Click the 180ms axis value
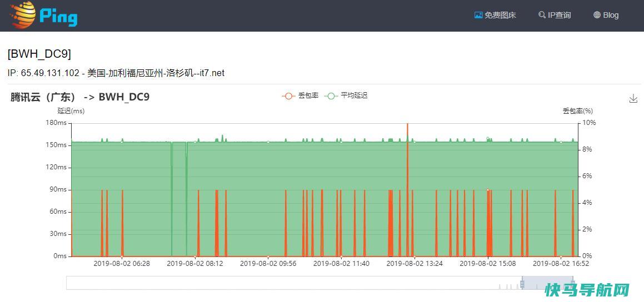 coord(56,123)
